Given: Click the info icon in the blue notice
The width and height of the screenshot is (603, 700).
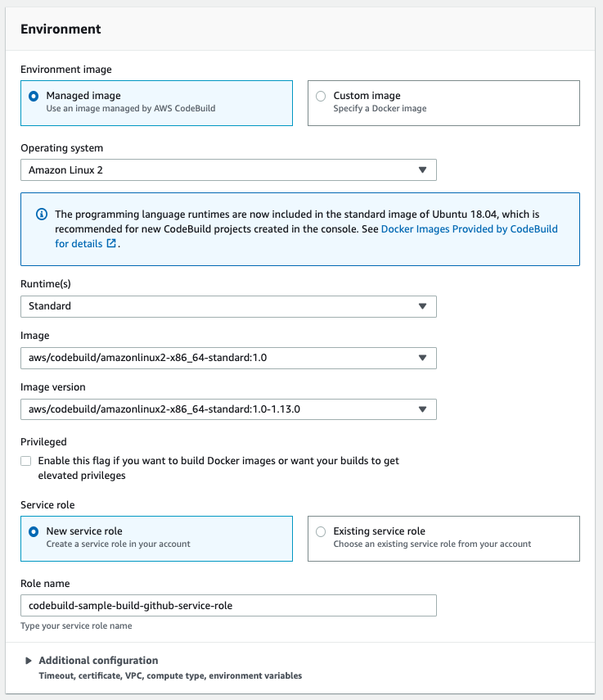Looking at the screenshot, I should 42,215.
